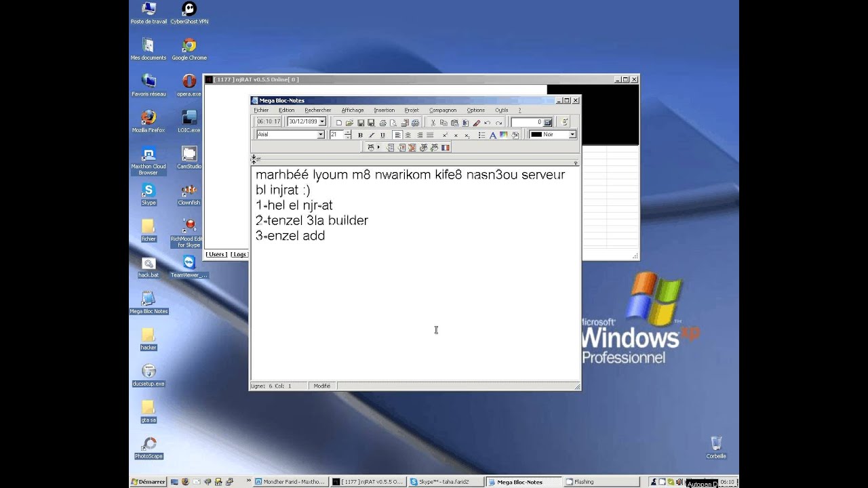Open the Arial font name dropdown
The image size is (868, 488).
(x=321, y=135)
